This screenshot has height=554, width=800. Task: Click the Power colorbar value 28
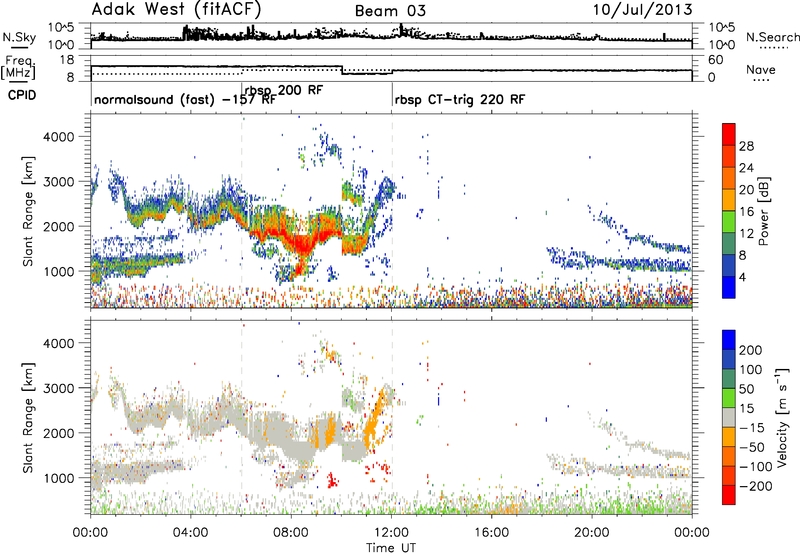(x=746, y=146)
